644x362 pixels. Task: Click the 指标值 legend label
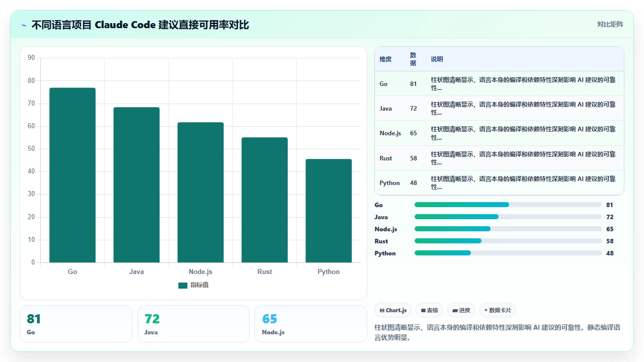tap(199, 285)
